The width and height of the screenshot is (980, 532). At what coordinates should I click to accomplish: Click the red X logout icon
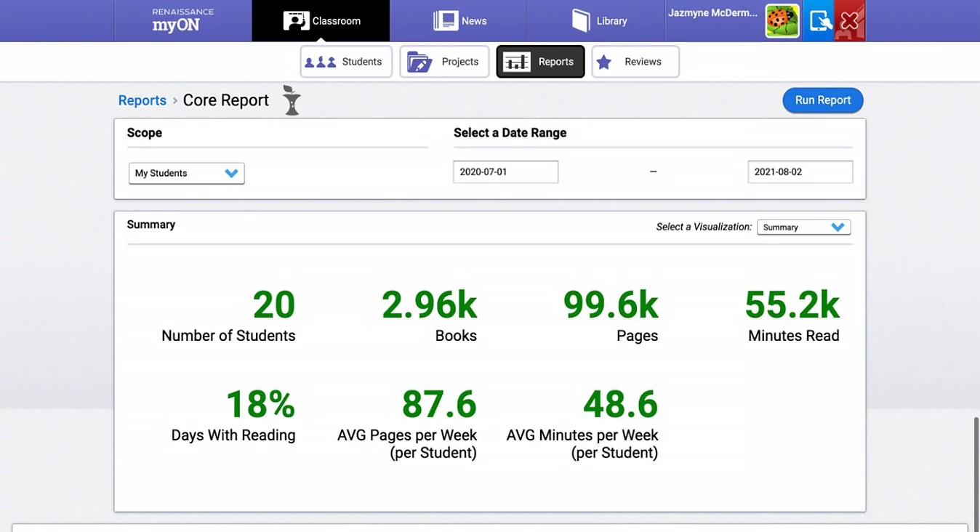pos(850,20)
